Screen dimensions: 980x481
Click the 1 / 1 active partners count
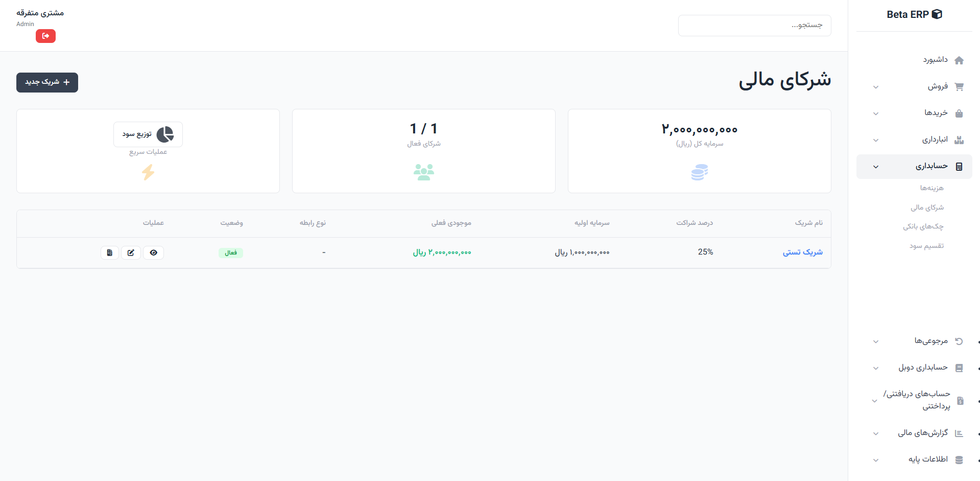click(x=424, y=129)
